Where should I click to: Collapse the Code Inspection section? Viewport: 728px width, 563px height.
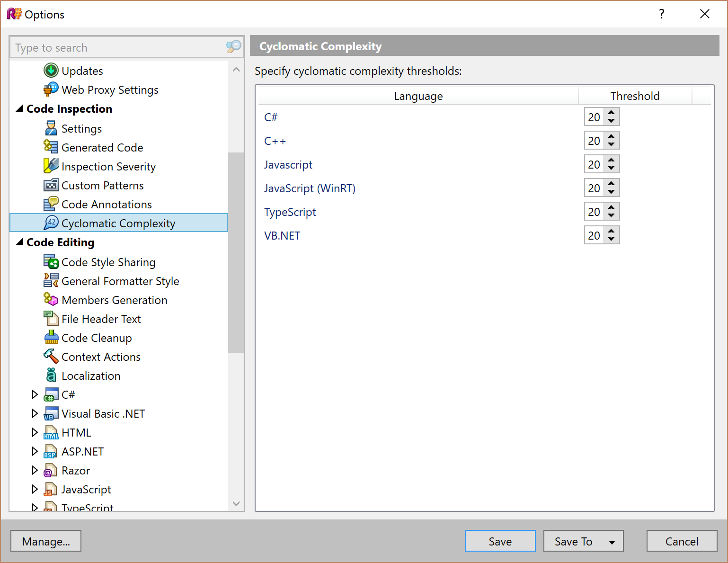tap(19, 109)
